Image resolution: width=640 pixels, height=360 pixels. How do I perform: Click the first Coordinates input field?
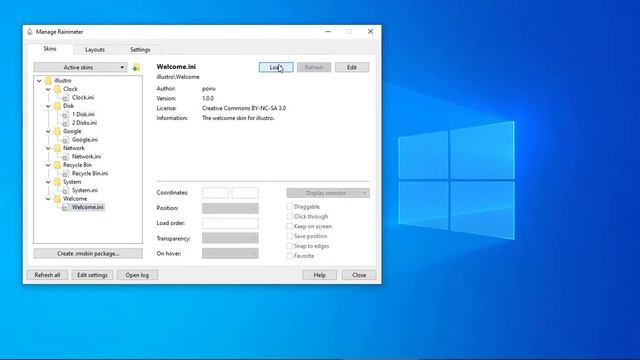tap(216, 193)
